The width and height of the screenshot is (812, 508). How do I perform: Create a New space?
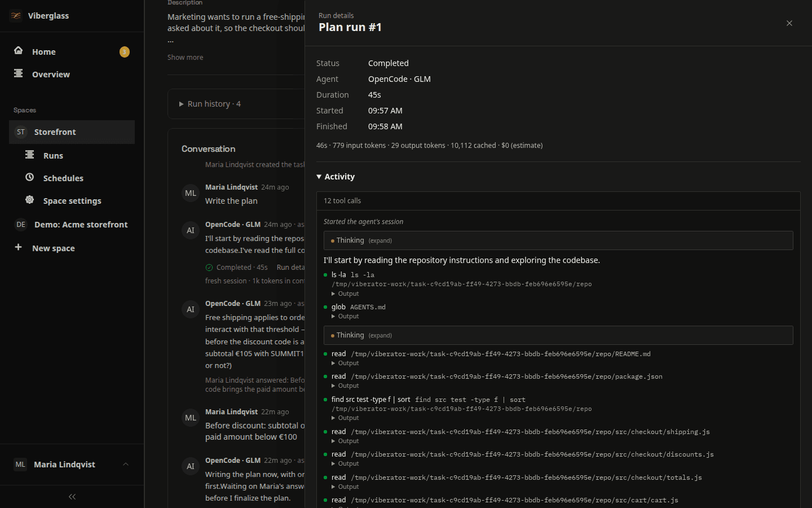[x=72, y=248]
